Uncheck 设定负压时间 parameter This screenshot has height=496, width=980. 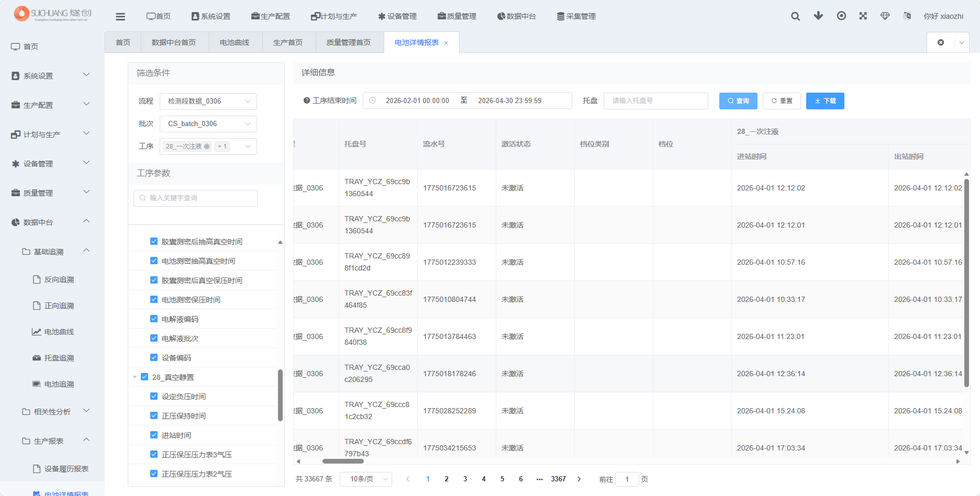154,396
